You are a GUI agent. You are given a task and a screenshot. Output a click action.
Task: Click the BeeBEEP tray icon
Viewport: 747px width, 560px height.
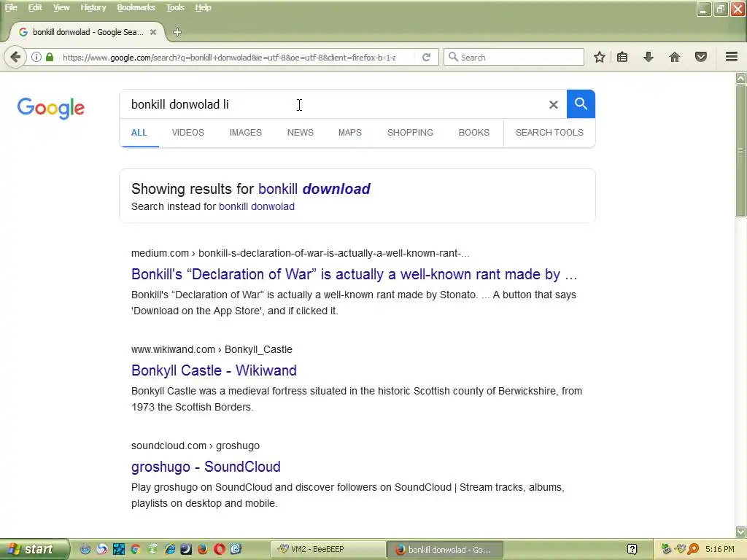pyautogui.click(x=681, y=549)
